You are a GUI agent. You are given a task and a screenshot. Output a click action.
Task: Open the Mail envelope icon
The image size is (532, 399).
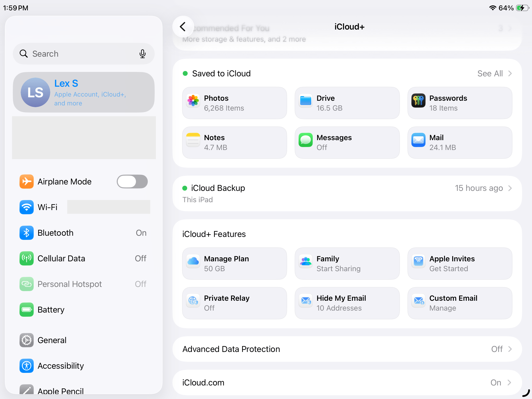tap(418, 140)
